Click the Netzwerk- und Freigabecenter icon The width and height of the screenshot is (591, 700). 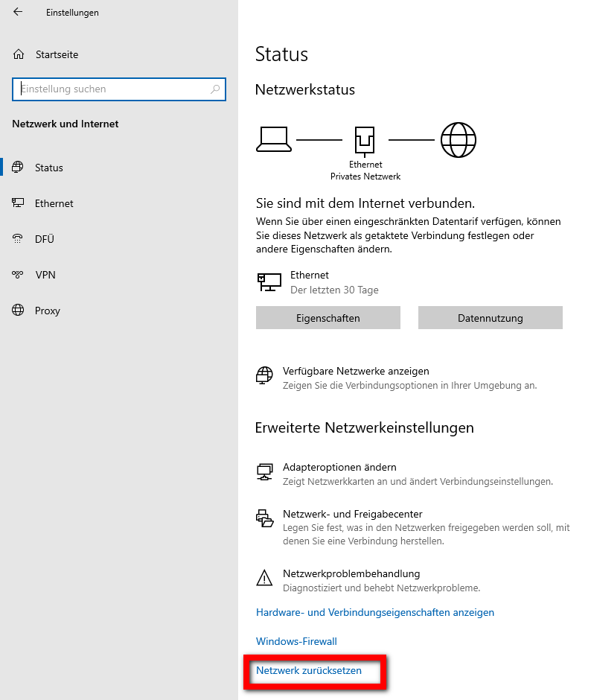(265, 518)
